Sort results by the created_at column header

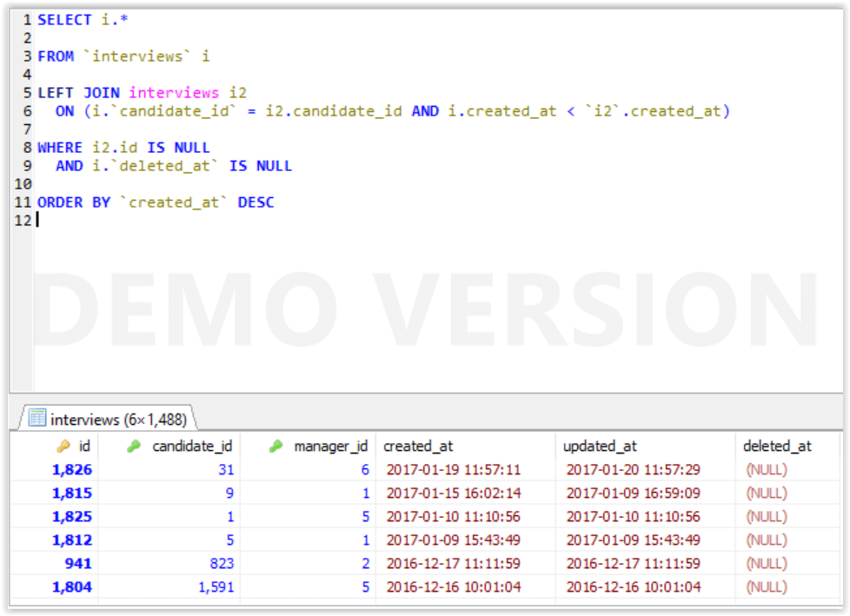pos(418,446)
